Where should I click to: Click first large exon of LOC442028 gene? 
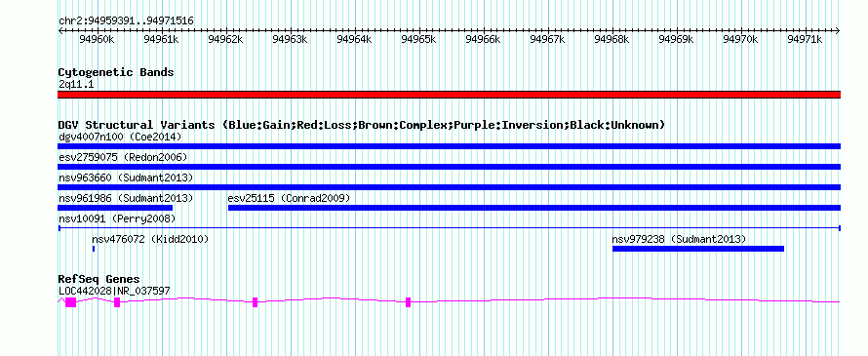[x=70, y=301]
